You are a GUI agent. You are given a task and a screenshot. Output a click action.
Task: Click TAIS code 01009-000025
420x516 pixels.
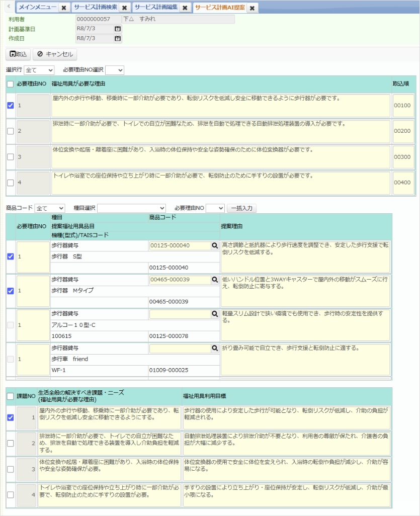[169, 370]
